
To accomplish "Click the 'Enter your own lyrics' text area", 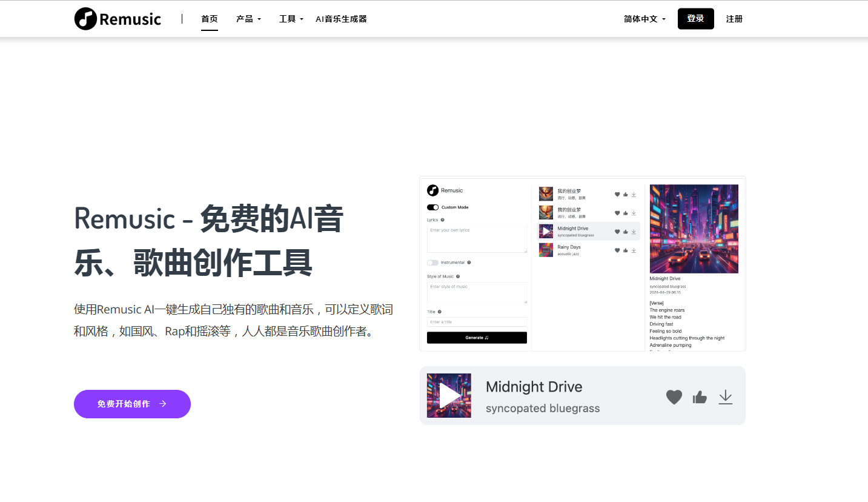I will click(x=477, y=239).
